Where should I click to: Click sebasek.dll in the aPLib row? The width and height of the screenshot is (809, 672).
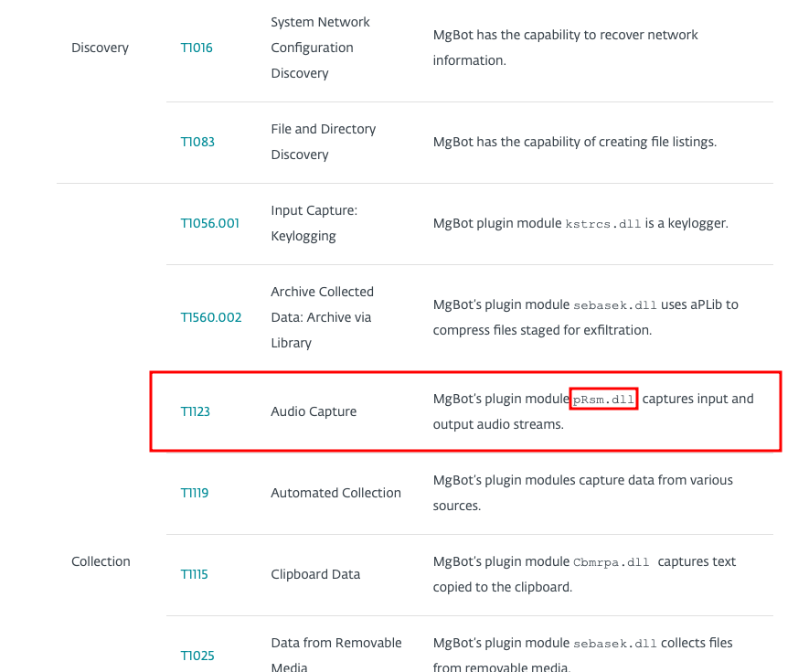[x=615, y=305]
